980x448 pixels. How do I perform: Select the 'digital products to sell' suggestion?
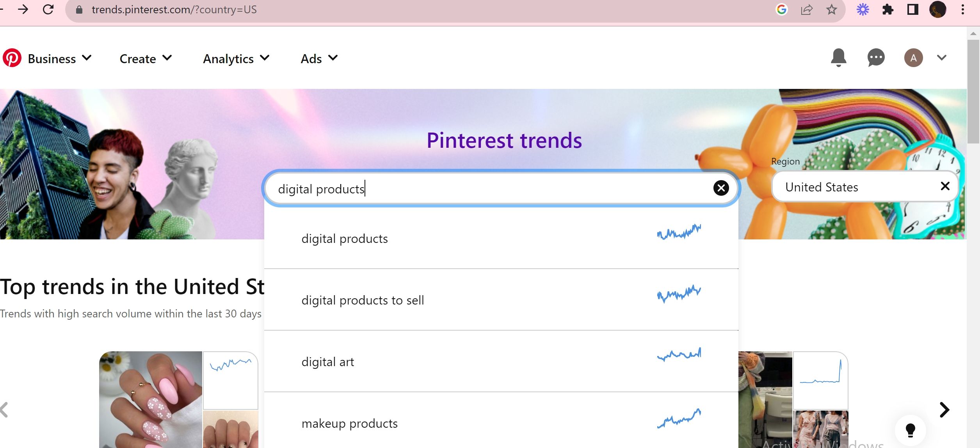[363, 300]
